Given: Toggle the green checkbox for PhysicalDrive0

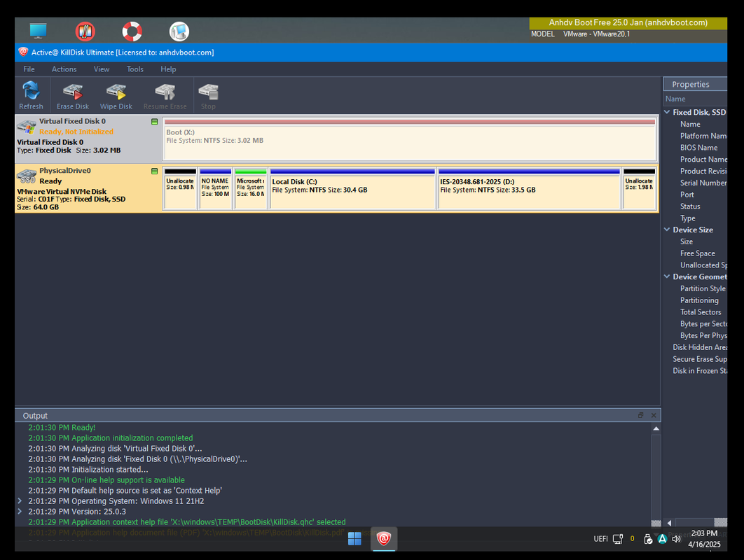Looking at the screenshot, I should click(154, 171).
